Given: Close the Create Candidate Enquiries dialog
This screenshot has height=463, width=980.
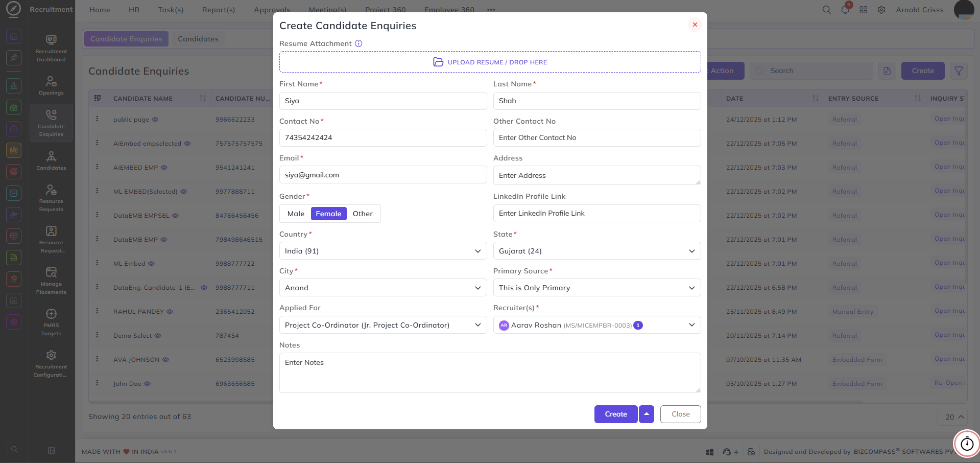Looking at the screenshot, I should (x=695, y=25).
